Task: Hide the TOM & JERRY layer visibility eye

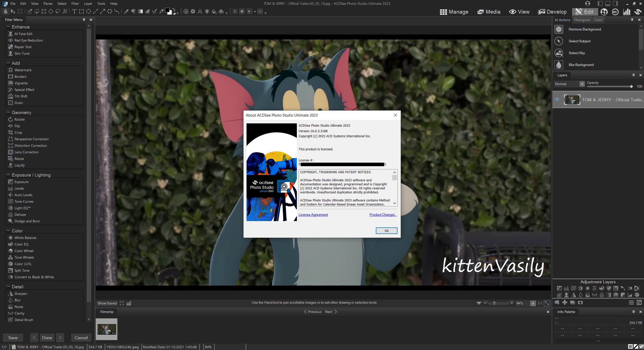Action: [x=557, y=99]
